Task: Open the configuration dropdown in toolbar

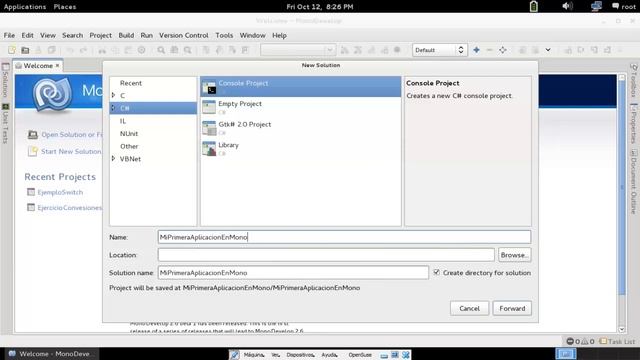Action: coord(298,50)
